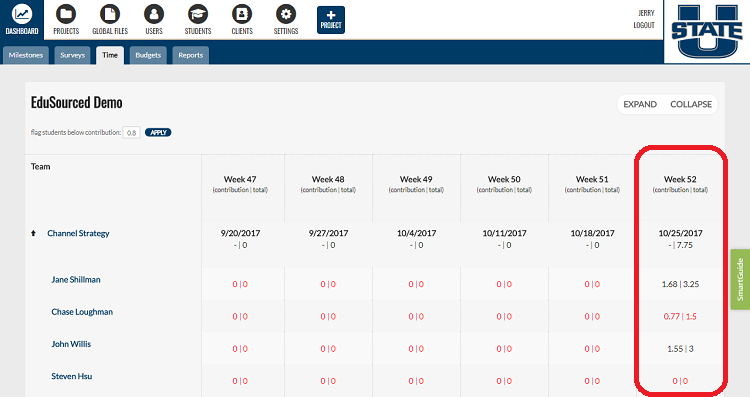Click Chase Loughman's 0.77 | 1.5 value
Viewport: 750px width, 397px height.
pyautogui.click(x=680, y=317)
